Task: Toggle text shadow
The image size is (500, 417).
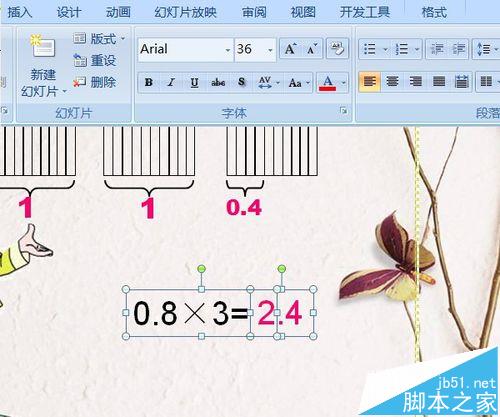Action: [242, 82]
